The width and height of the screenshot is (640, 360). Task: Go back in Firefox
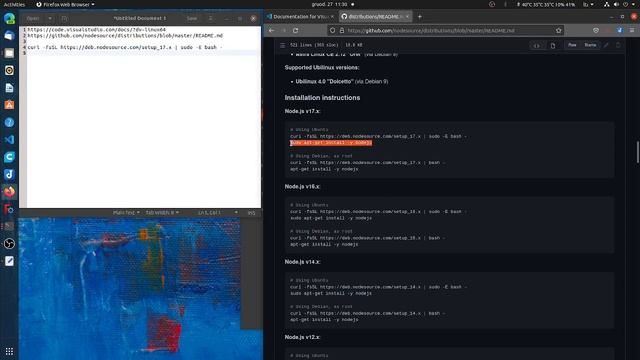click(x=271, y=30)
